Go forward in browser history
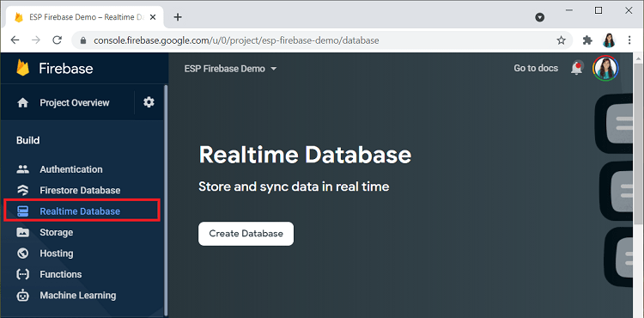The image size is (644, 318). click(x=36, y=40)
